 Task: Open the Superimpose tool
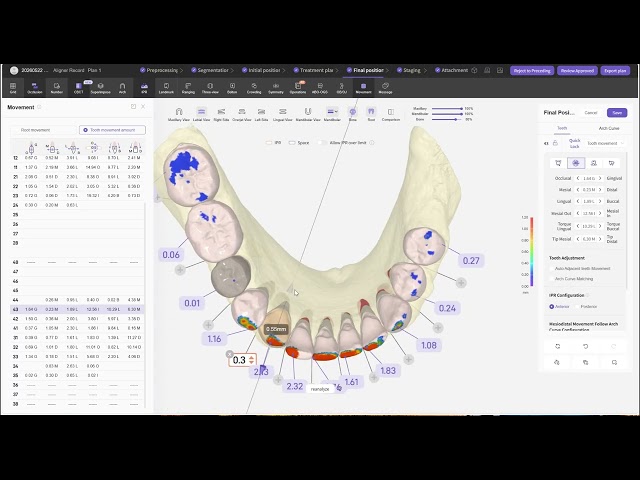tap(100, 87)
